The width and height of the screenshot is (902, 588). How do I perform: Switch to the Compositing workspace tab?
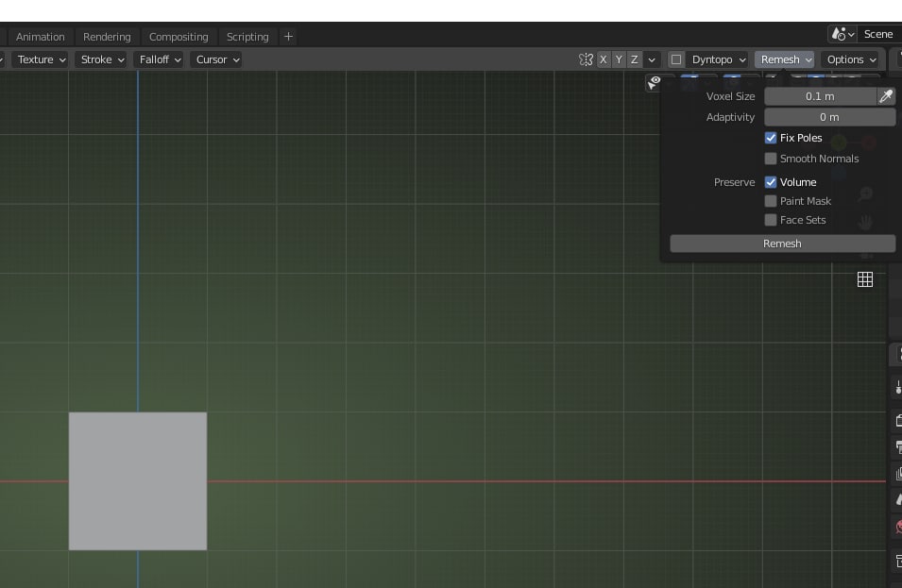[x=179, y=37]
